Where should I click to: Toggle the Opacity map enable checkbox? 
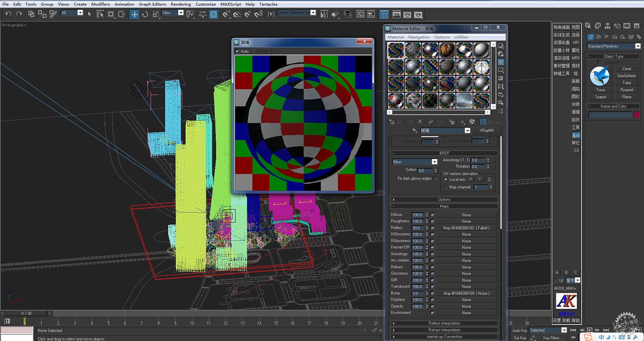pos(433,306)
